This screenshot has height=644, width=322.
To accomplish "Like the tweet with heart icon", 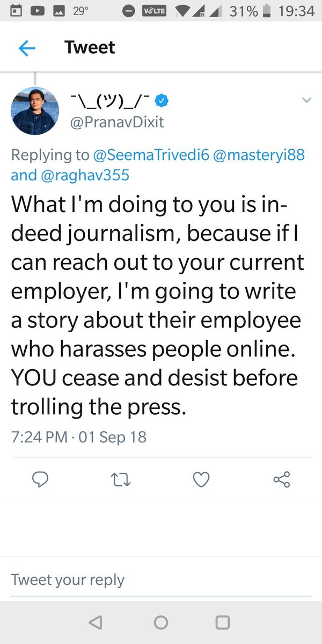I will point(201,479).
